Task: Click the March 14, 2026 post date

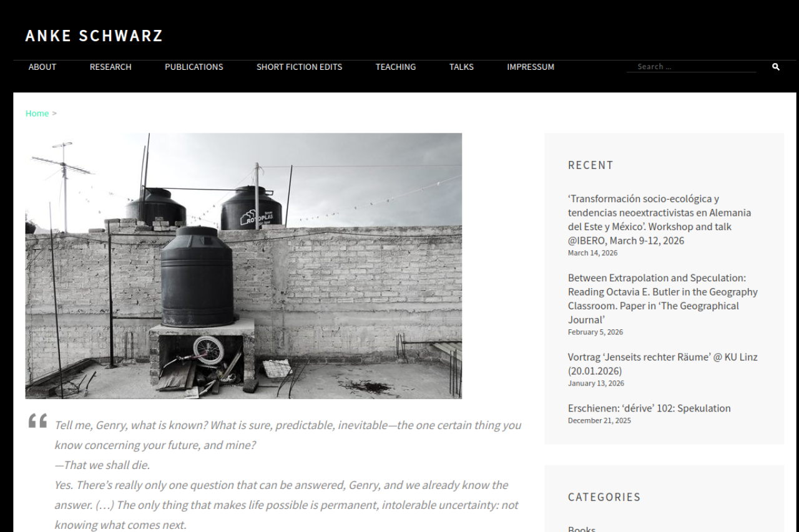Action: [x=592, y=253]
